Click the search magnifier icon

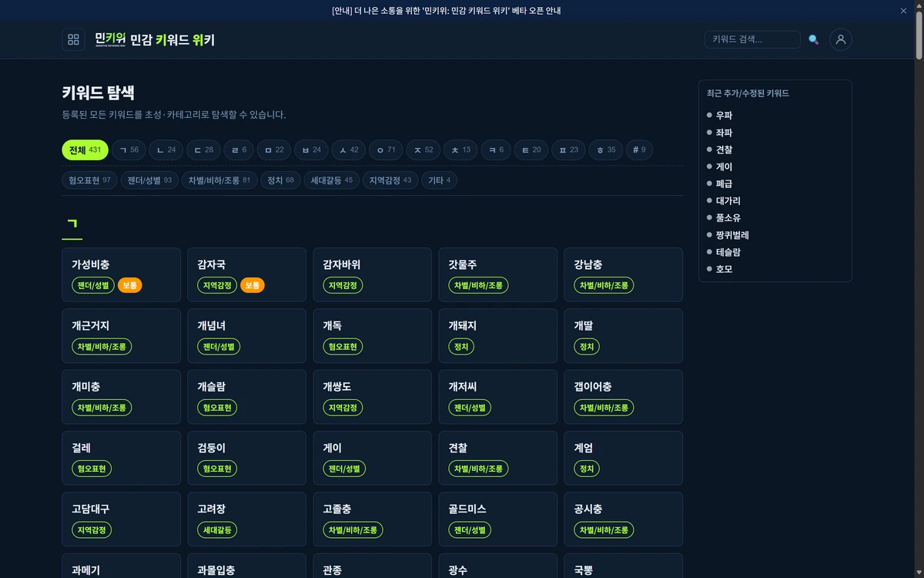(813, 39)
